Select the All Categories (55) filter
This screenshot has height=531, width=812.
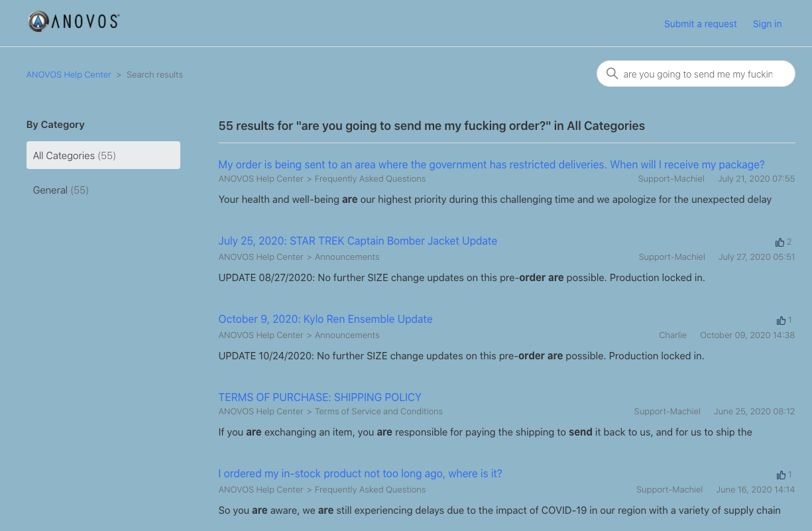[x=103, y=155]
